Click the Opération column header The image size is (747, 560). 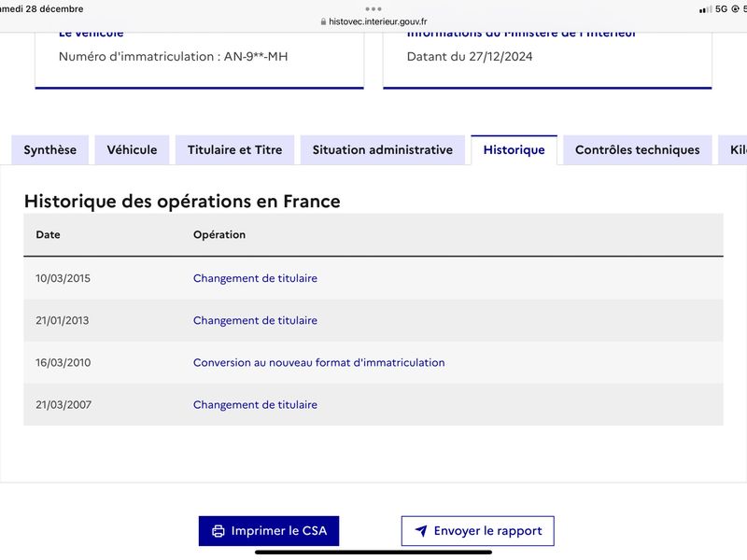[x=219, y=235]
